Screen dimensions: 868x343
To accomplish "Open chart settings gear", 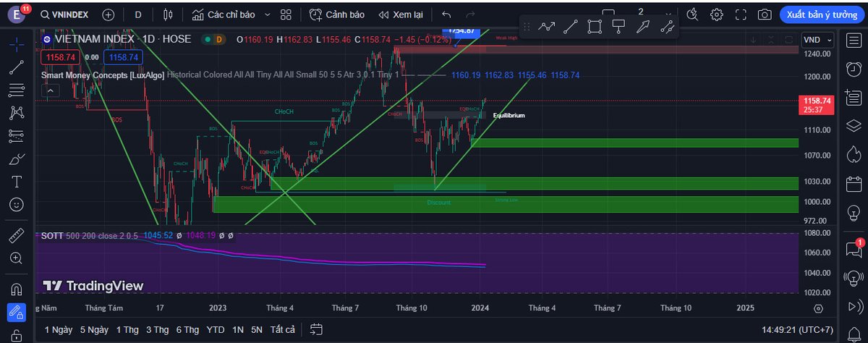I will [x=717, y=14].
